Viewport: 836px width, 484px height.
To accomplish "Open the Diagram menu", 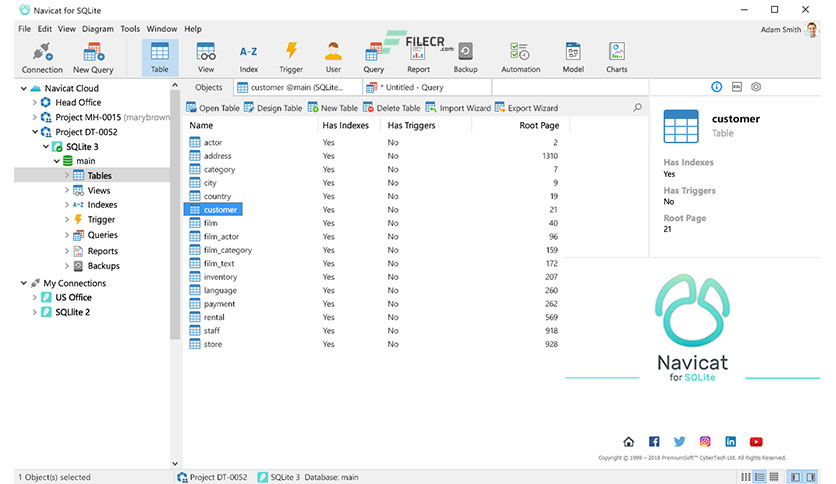I will [98, 29].
